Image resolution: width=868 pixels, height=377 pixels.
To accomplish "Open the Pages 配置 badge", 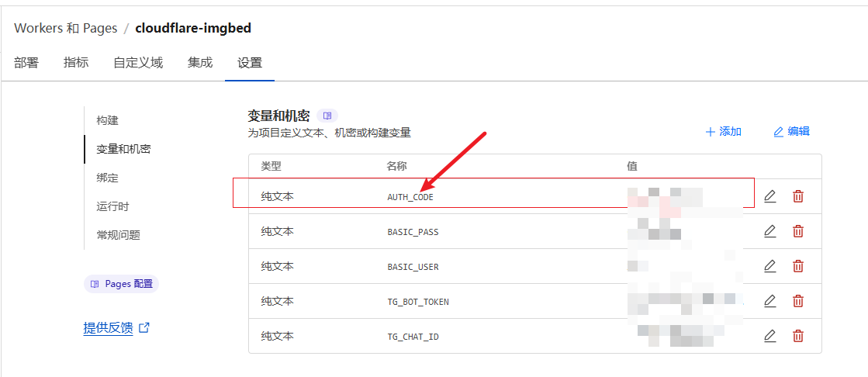I will tap(121, 284).
